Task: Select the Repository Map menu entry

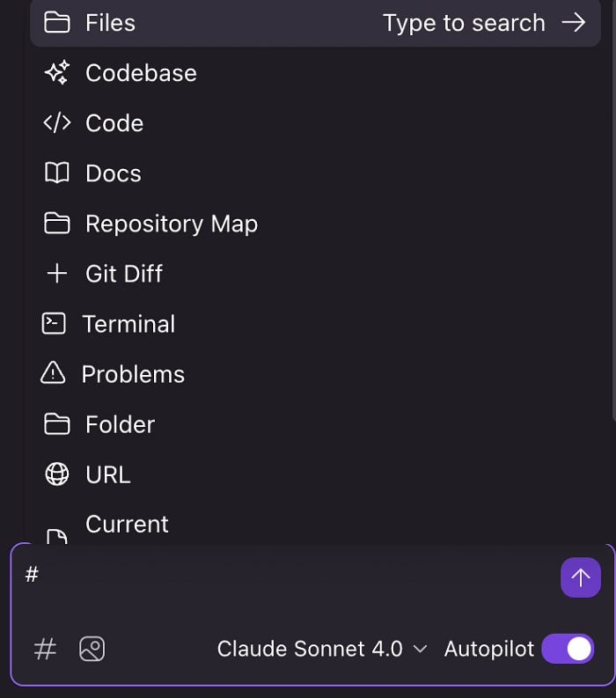Action: click(x=315, y=223)
